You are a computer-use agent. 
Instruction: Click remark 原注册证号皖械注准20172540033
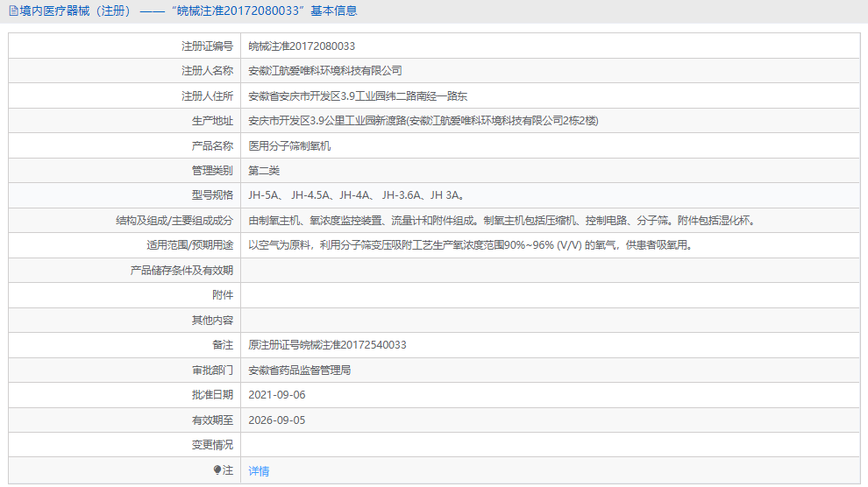pos(327,345)
